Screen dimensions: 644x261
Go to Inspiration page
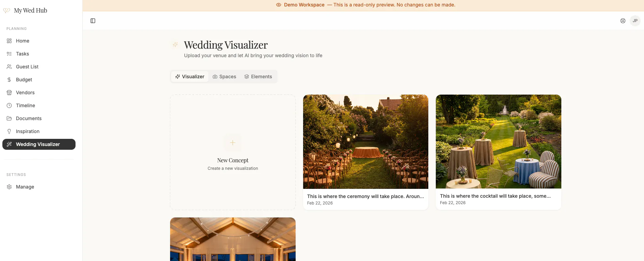(39, 131)
